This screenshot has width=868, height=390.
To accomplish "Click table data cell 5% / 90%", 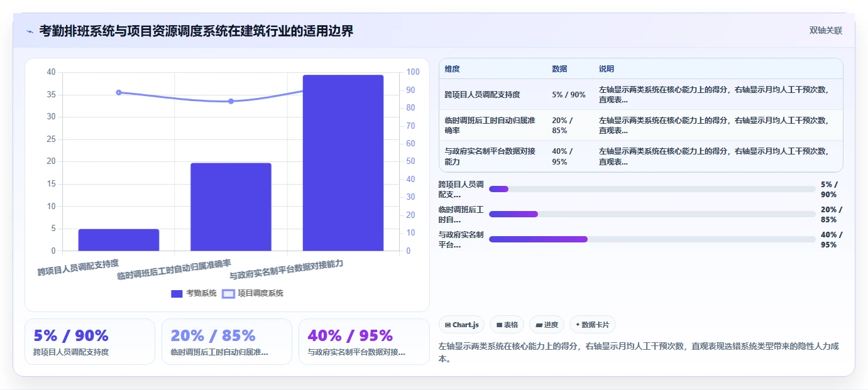I will click(x=569, y=95).
